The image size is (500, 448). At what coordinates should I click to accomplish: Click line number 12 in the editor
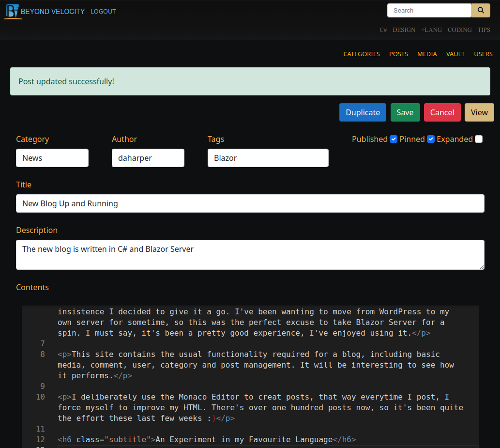coord(40,439)
